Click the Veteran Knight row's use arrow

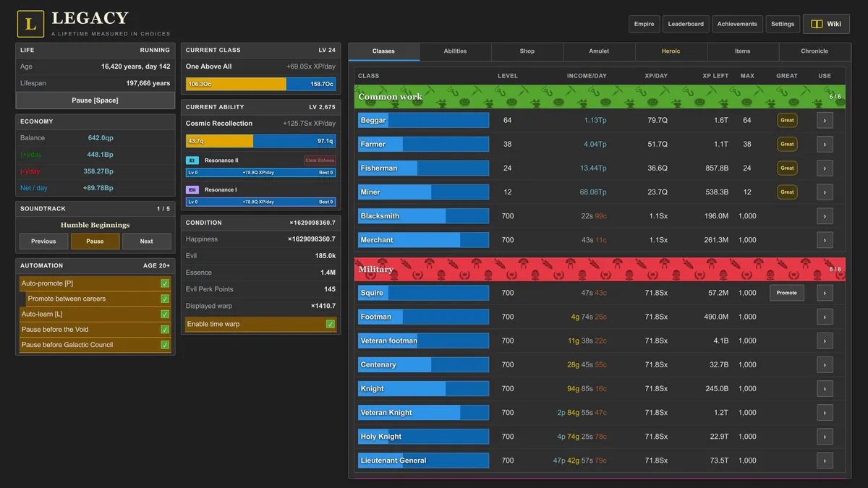pyautogui.click(x=825, y=412)
